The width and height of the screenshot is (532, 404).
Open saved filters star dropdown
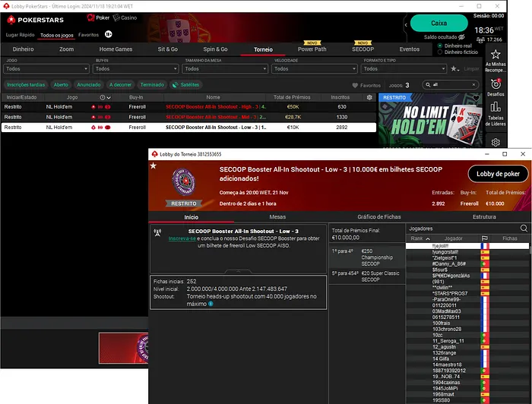(x=454, y=69)
